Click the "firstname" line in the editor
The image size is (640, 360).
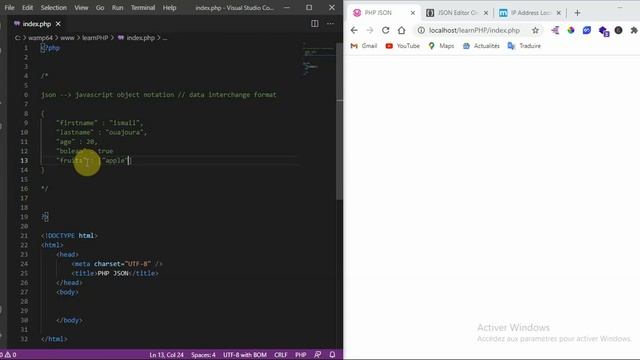100,123
